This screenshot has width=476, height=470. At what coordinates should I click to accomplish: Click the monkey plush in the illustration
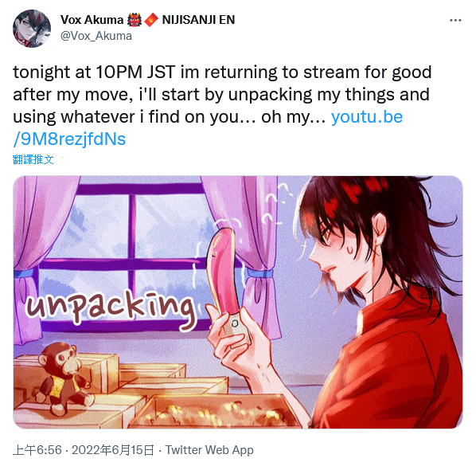pos(63,378)
